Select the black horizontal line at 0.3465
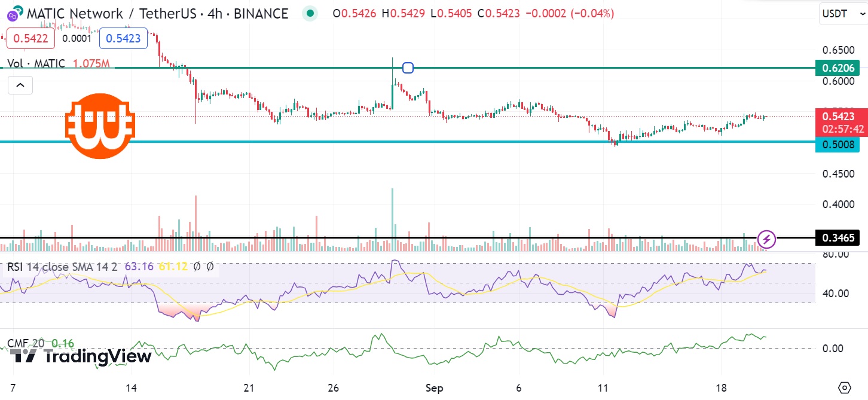This screenshot has height=400, width=868. tap(407, 238)
